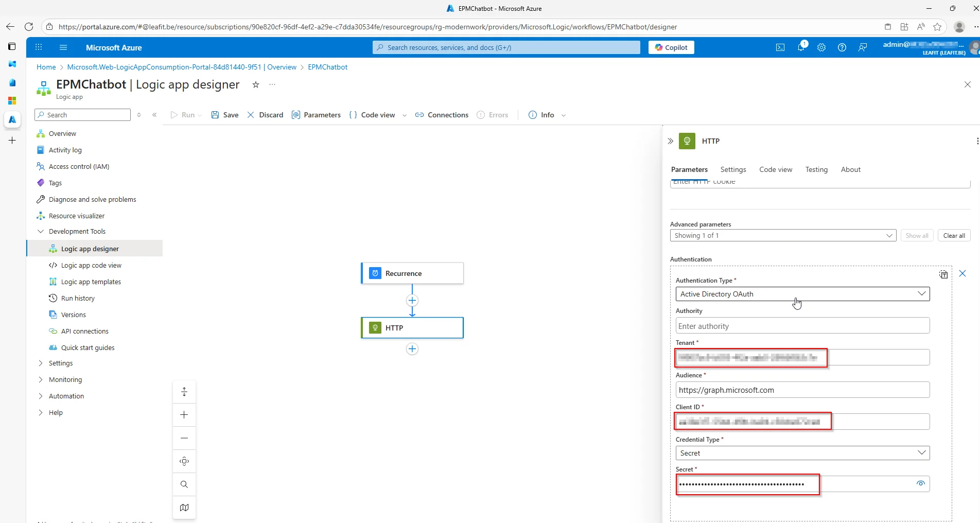Open Activity log in the sidebar
This screenshot has width=980, height=523.
[x=65, y=150]
